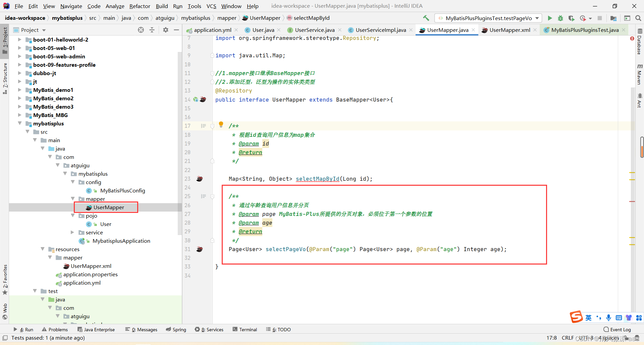This screenshot has width=644, height=345.
Task: Select UserMapper.xml in resources tree
Action: point(91,266)
